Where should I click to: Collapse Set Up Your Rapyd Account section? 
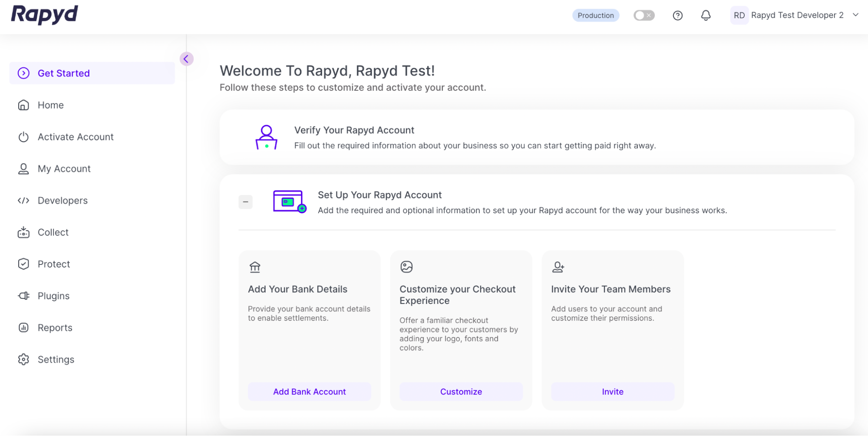click(x=245, y=202)
